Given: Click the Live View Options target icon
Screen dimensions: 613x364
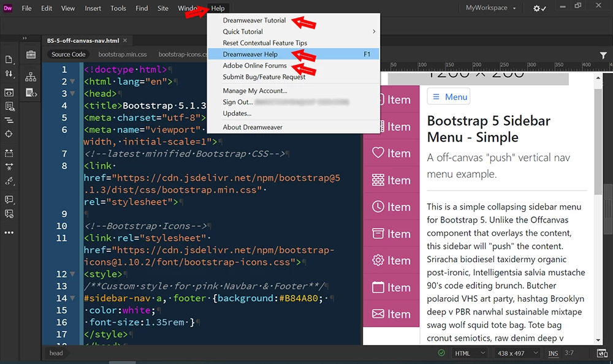Looking at the screenshot, I should point(9,134).
